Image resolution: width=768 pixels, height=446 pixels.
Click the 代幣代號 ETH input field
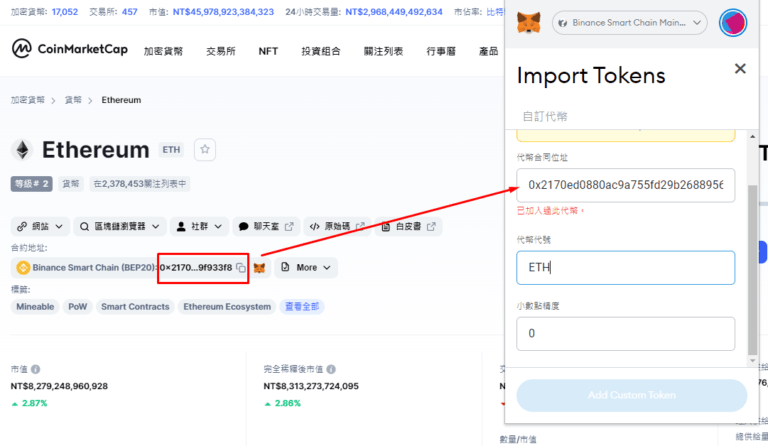tap(625, 267)
